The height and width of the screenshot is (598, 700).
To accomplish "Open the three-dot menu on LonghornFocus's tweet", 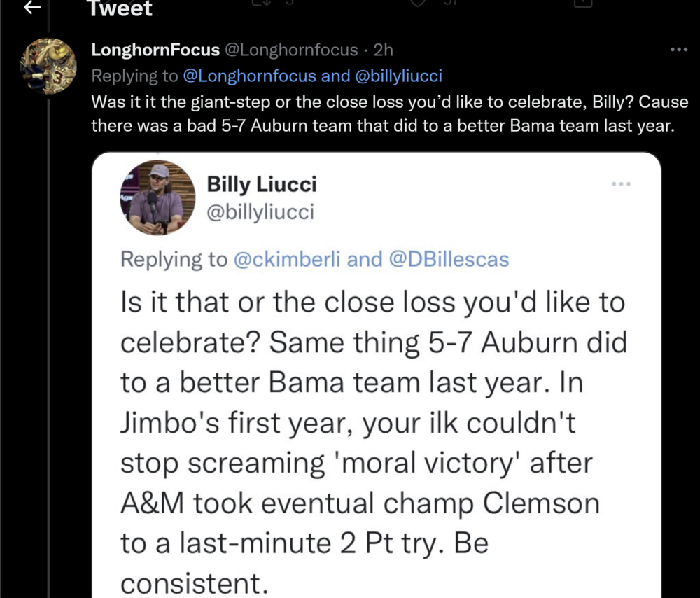I will tap(678, 50).
